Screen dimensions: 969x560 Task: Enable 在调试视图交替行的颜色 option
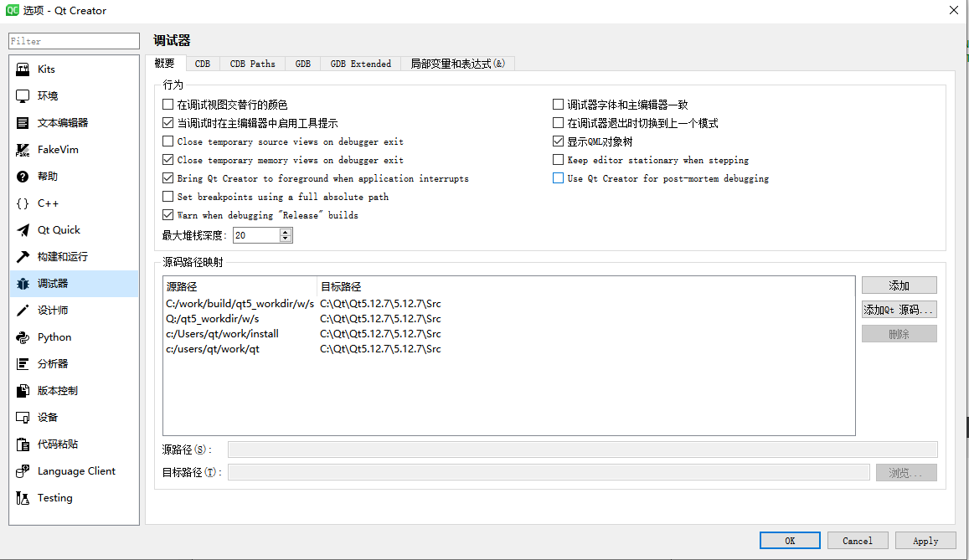[x=167, y=104]
